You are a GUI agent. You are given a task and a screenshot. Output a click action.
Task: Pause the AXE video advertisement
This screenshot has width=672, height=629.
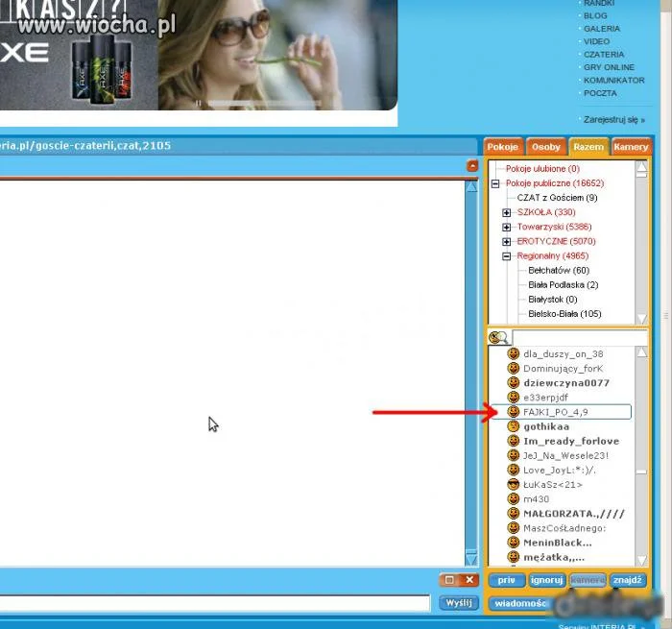[198, 104]
